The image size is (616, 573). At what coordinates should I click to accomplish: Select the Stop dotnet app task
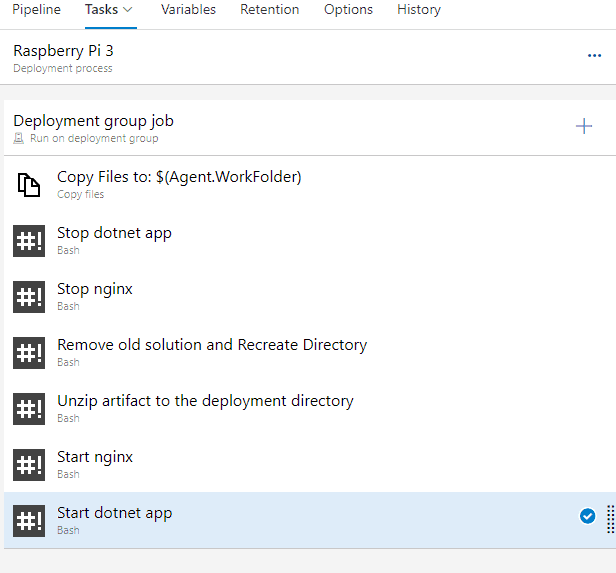point(310,241)
